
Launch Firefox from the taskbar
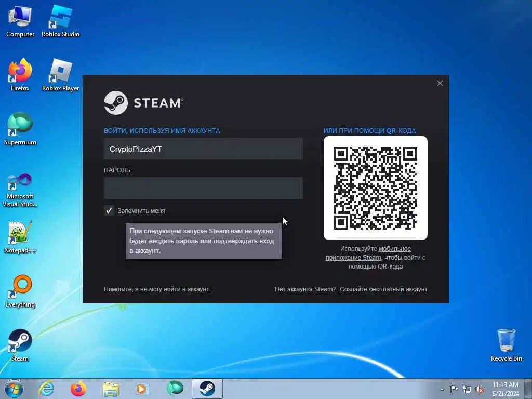78,389
